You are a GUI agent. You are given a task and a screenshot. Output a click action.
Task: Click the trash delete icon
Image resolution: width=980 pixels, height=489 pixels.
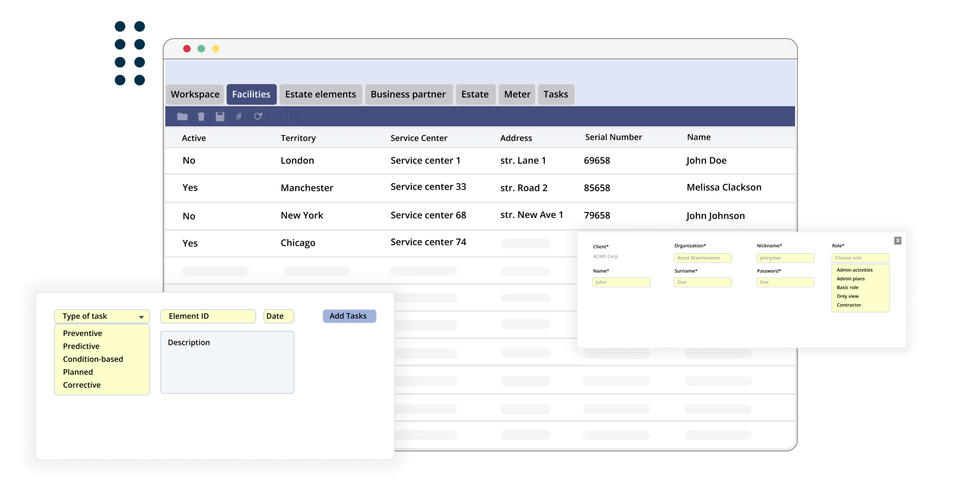coord(201,117)
